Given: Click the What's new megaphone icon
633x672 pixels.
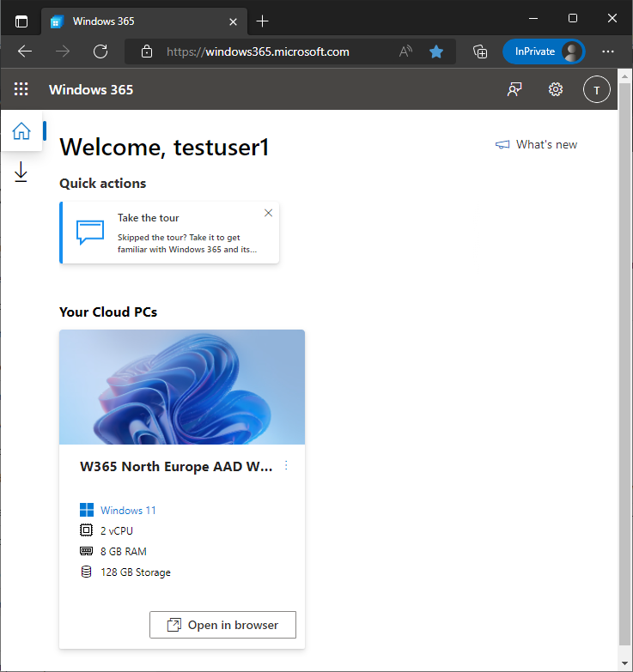Looking at the screenshot, I should pyautogui.click(x=502, y=145).
